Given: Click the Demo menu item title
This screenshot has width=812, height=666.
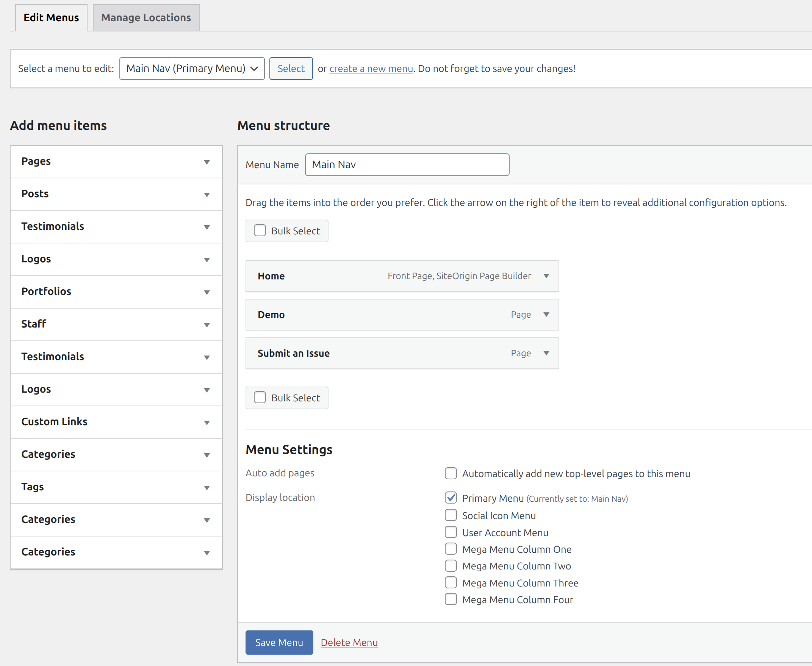Looking at the screenshot, I should pyautogui.click(x=271, y=315).
